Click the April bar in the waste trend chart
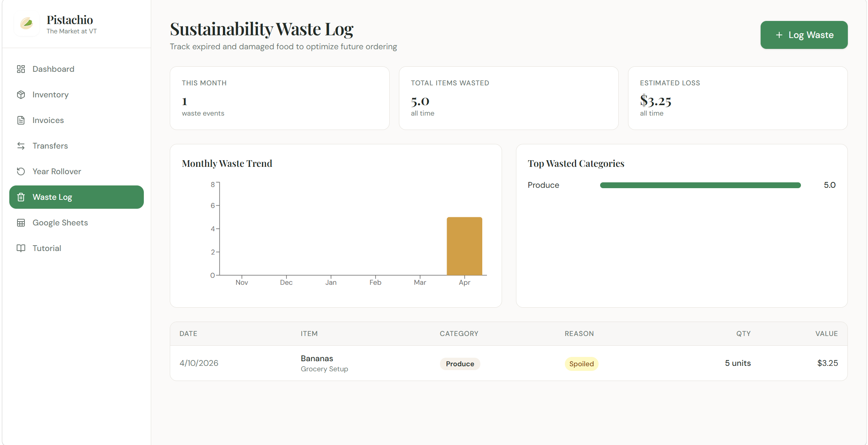Viewport: 868px width, 445px height. [464, 246]
